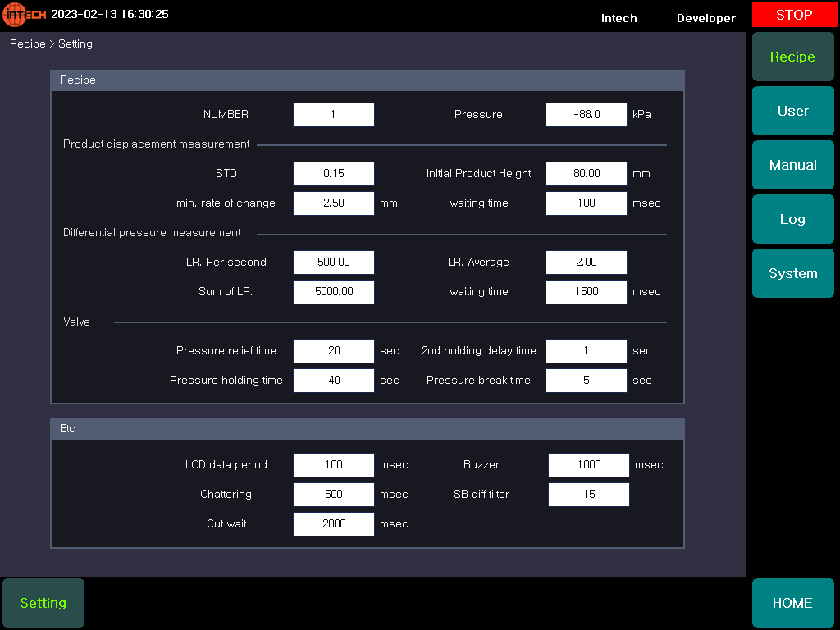Change the Pressure holding time value
The image size is (840, 630).
333,381
